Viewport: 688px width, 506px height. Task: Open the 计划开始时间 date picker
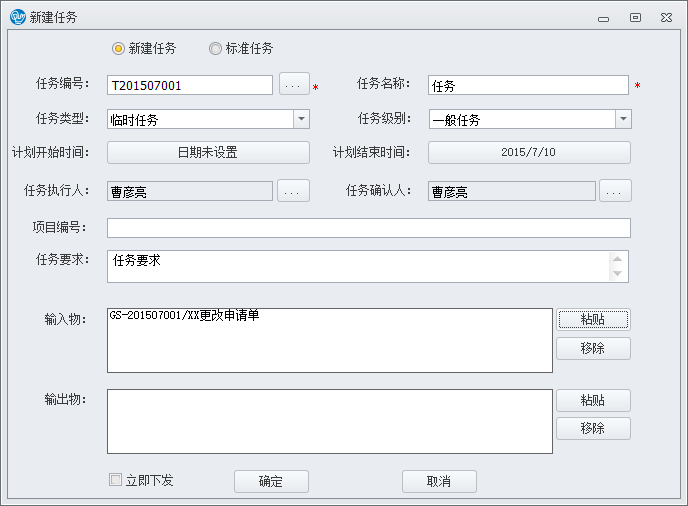tap(208, 153)
